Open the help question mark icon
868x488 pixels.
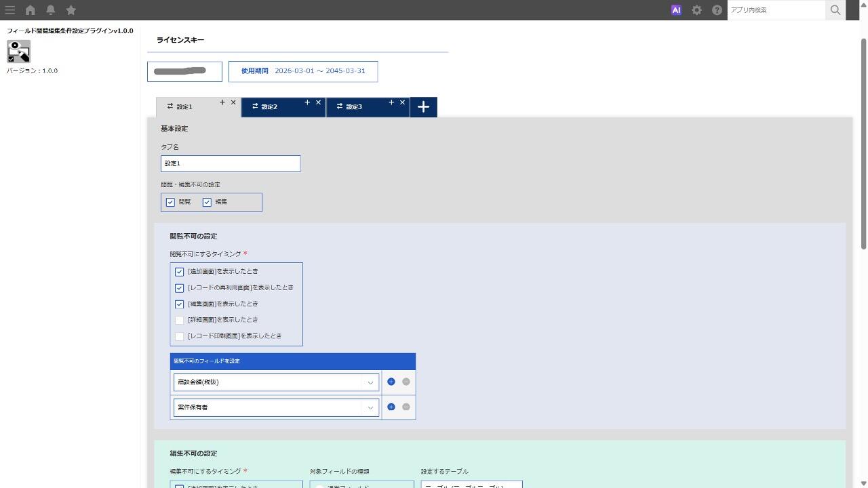coord(717,10)
